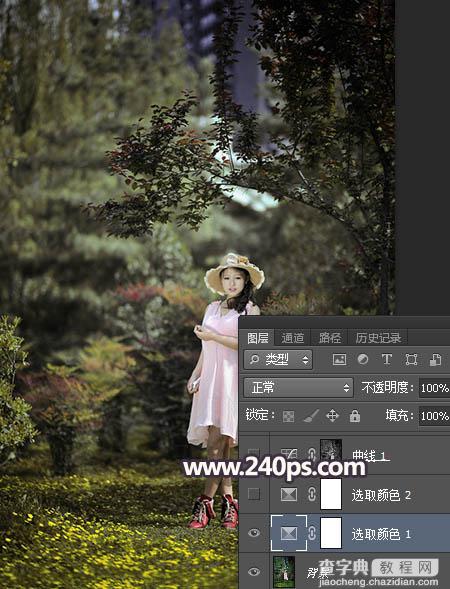Click the 填充 label
Image resolution: width=450 pixels, height=589 pixels.
(399, 415)
